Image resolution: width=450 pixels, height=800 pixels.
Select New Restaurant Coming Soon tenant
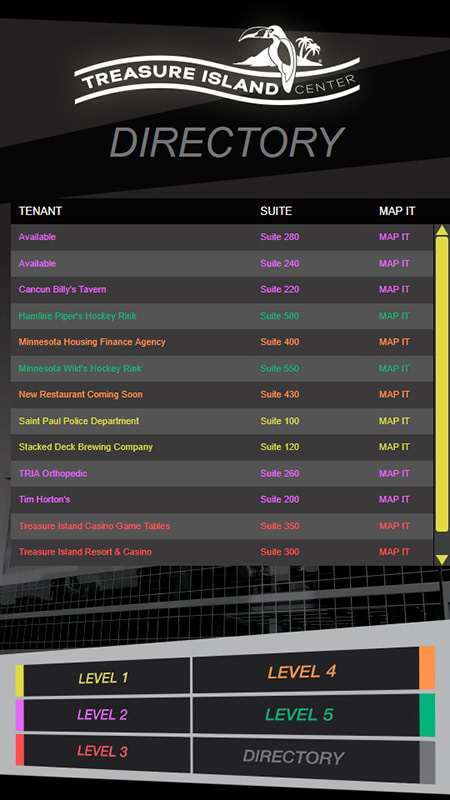pos(81,394)
